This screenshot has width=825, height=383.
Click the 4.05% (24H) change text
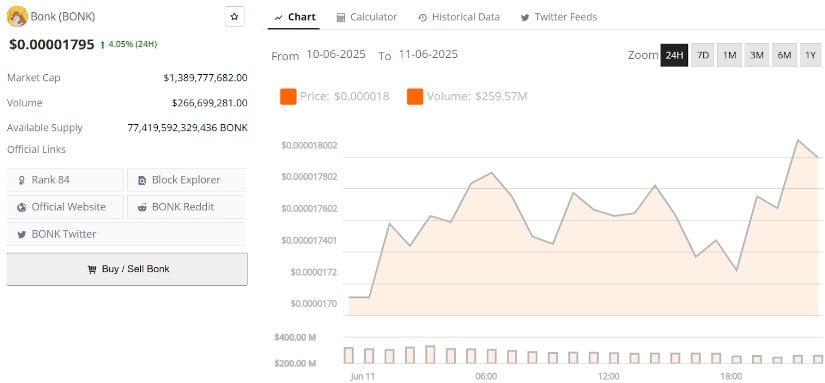[x=133, y=45]
